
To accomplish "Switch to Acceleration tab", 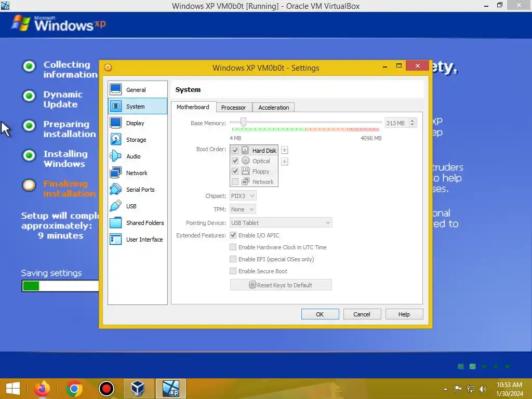I will point(273,107).
